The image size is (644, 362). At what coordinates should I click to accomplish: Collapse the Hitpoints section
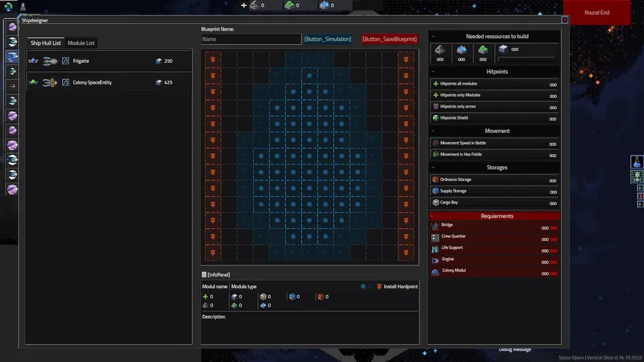(433, 72)
